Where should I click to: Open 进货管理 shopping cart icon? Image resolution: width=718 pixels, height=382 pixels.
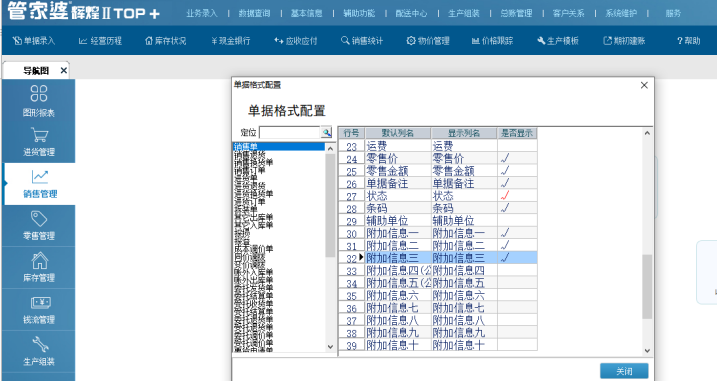click(39, 135)
